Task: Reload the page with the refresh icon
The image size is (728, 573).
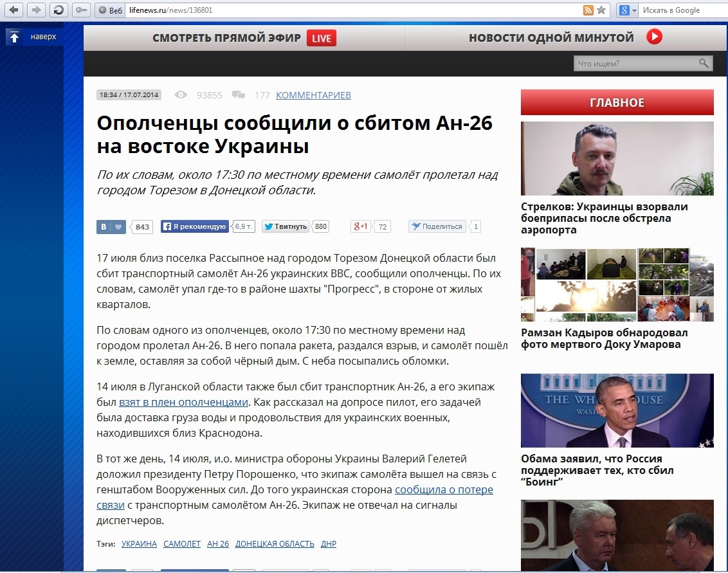Action: point(58,10)
